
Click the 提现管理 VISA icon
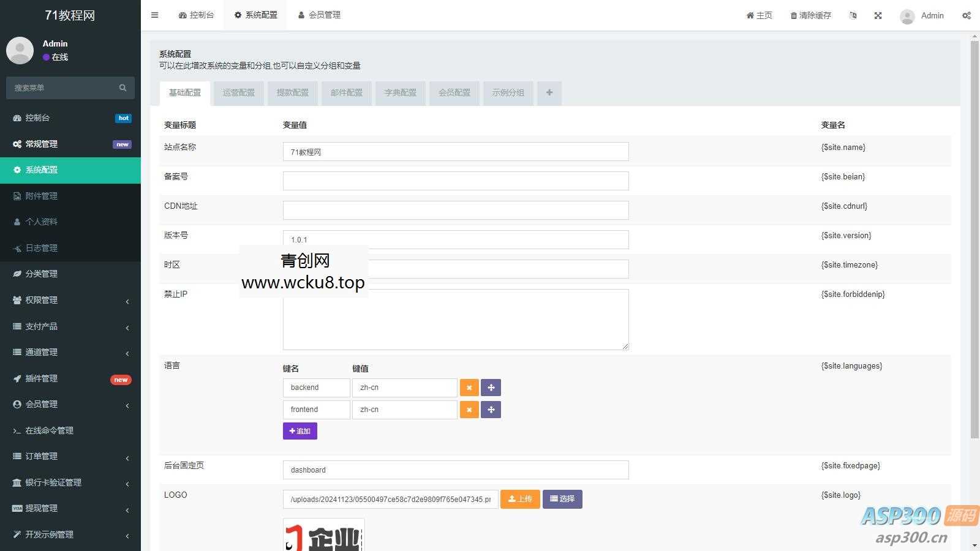(x=17, y=508)
